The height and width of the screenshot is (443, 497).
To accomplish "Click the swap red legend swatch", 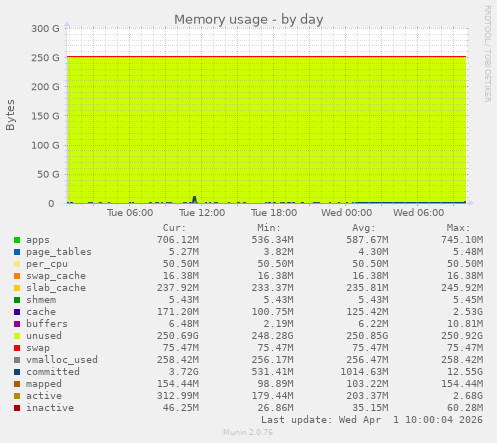I will pos(17,348).
